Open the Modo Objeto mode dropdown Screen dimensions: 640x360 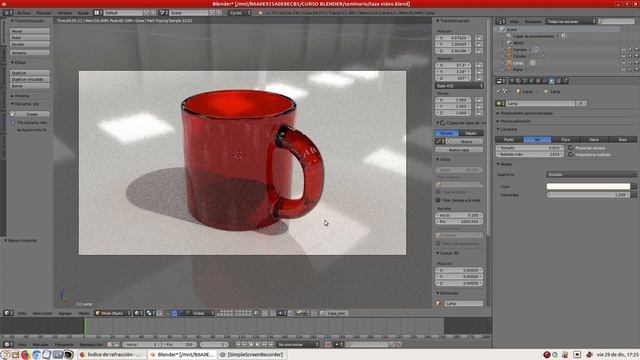coord(112,313)
